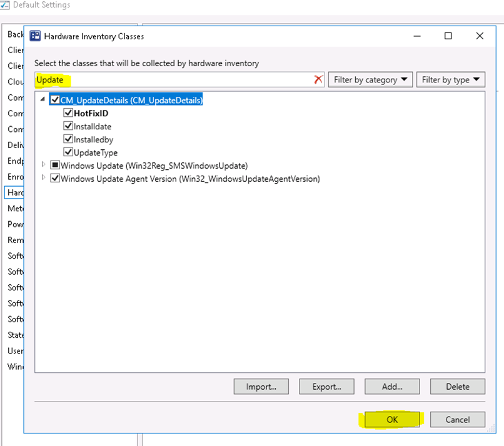Viewport: 504px width, 446px height.
Task: Delete the selected inventory class
Action: coord(457,387)
